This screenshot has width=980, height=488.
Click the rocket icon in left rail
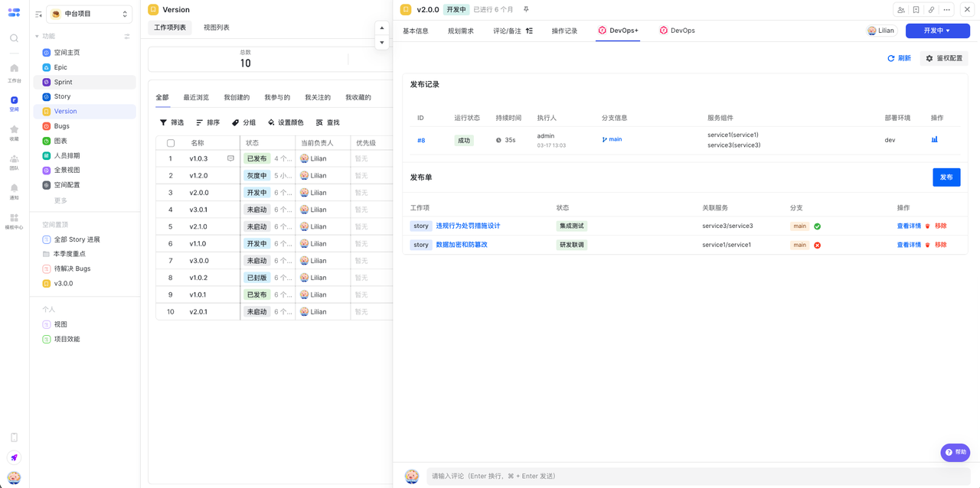14,457
